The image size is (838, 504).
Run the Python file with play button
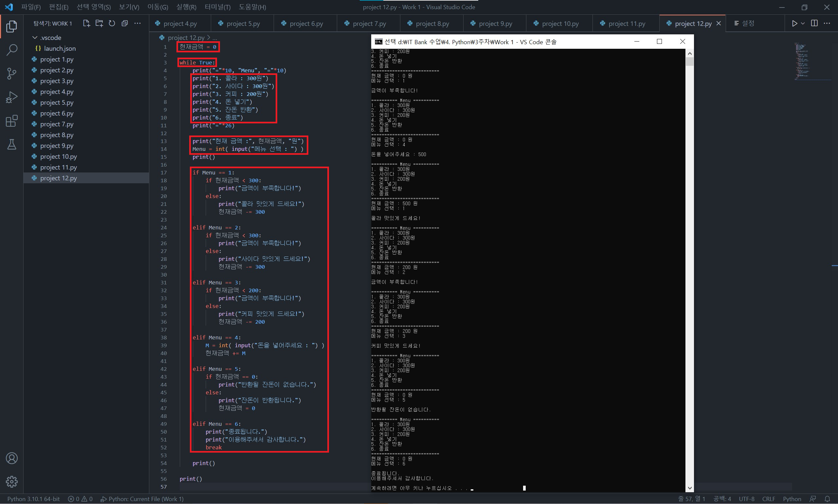click(794, 23)
